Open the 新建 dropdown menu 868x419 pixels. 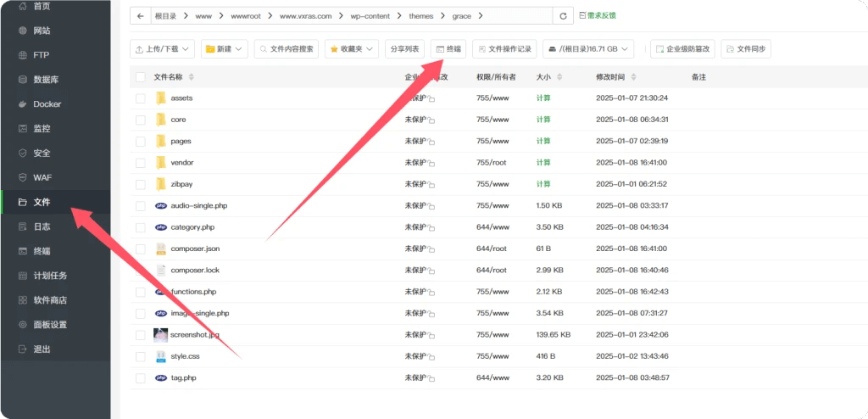(x=224, y=49)
